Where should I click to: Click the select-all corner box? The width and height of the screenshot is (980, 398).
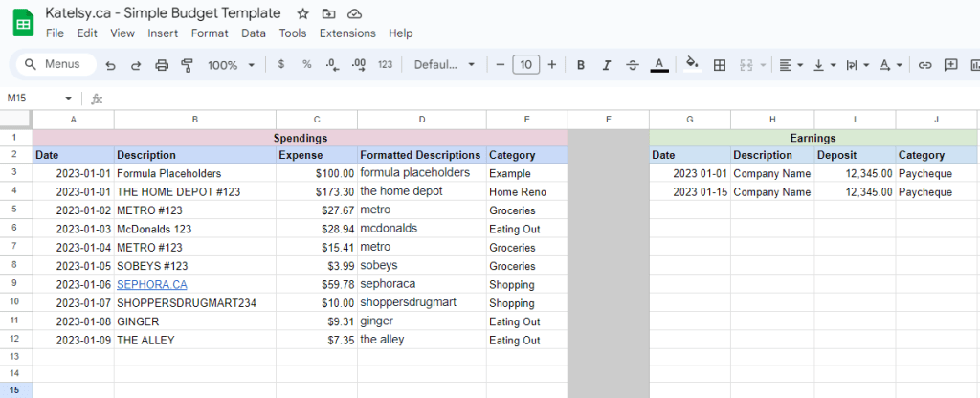click(16, 120)
